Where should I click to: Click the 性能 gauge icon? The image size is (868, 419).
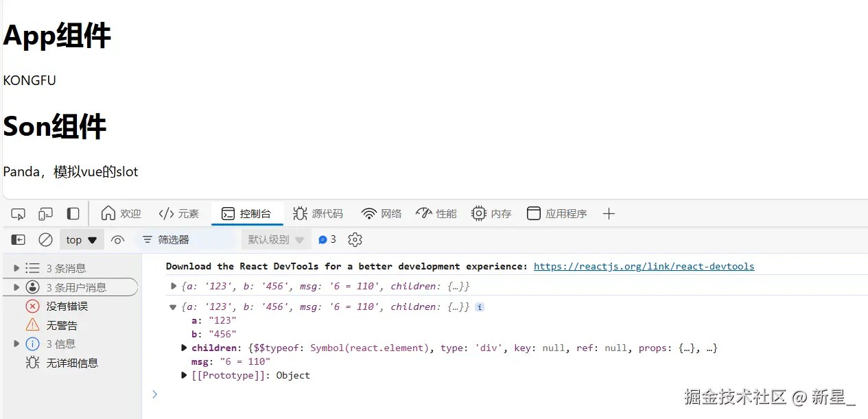[x=424, y=213]
